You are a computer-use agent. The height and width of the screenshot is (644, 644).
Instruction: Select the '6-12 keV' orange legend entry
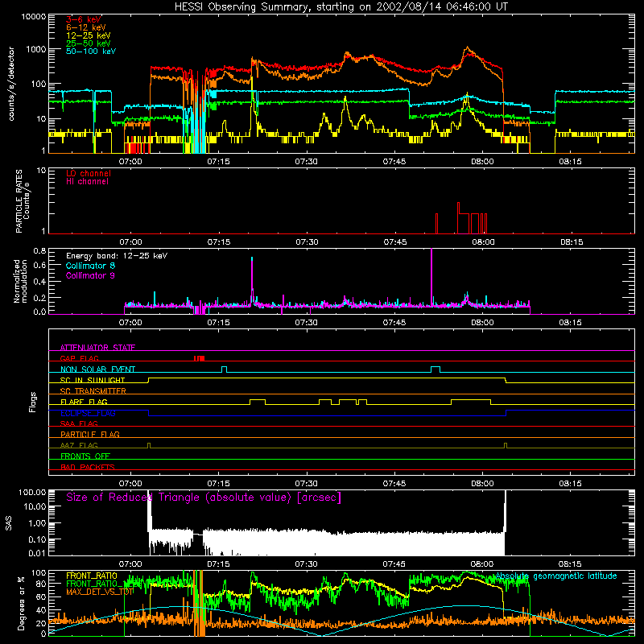[86, 27]
